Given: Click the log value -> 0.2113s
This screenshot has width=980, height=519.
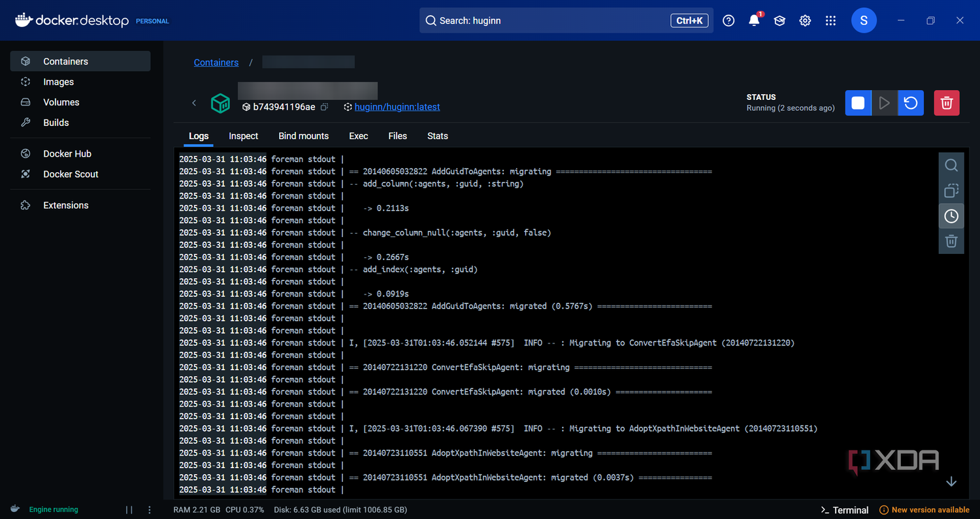Looking at the screenshot, I should point(385,208).
